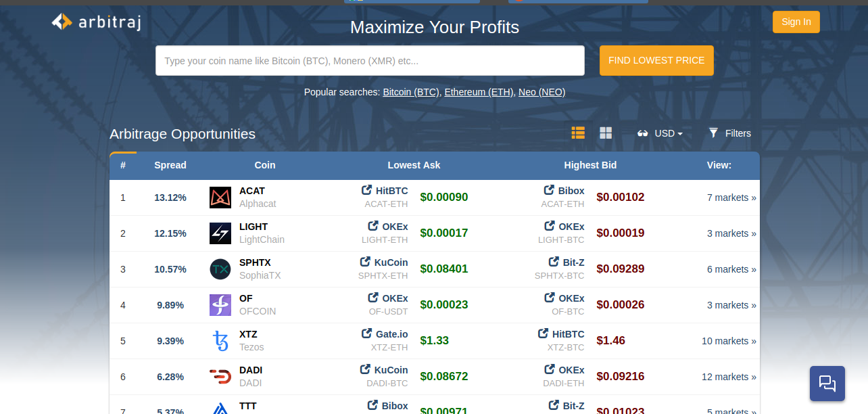Focus the coin name search field
The image size is (868, 414).
[370, 60]
